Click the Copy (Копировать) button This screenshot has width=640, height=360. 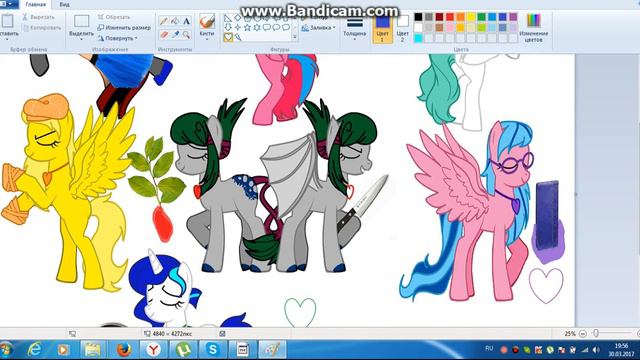pyautogui.click(x=42, y=28)
